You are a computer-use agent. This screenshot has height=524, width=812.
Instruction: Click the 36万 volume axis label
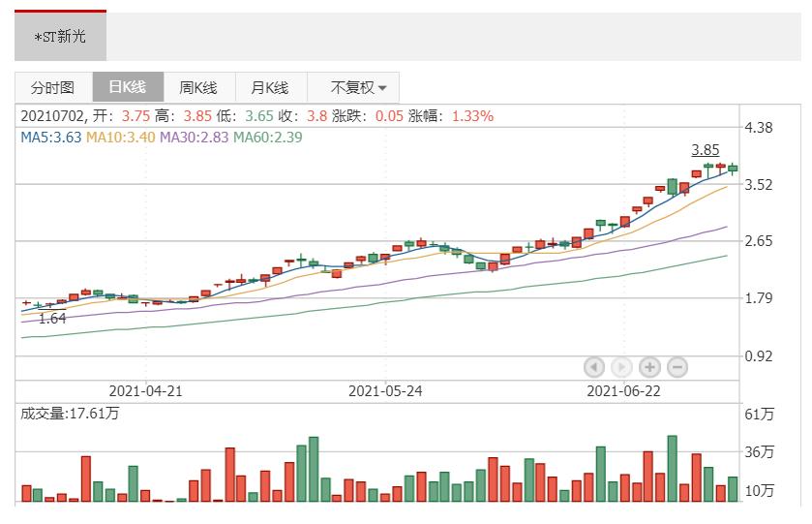759,452
